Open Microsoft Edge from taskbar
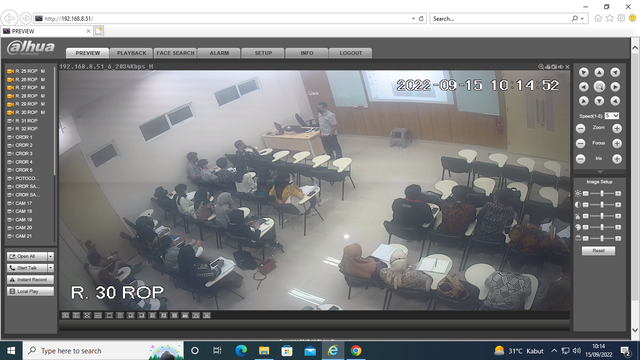640x360 pixels. (x=241, y=351)
